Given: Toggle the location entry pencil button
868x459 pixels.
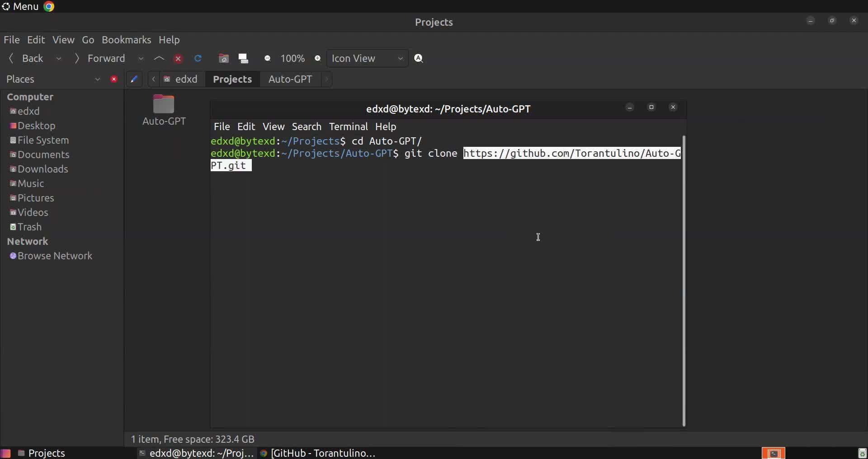Looking at the screenshot, I should pyautogui.click(x=134, y=79).
